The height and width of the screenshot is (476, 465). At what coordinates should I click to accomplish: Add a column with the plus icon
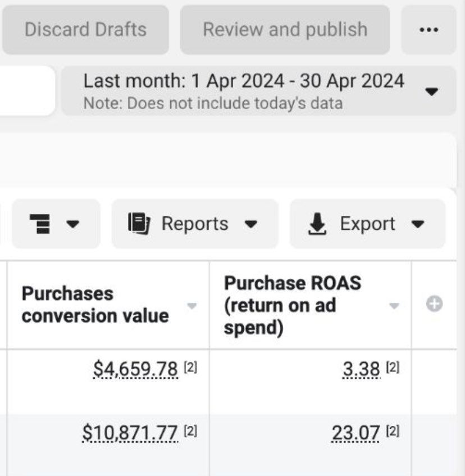(434, 303)
